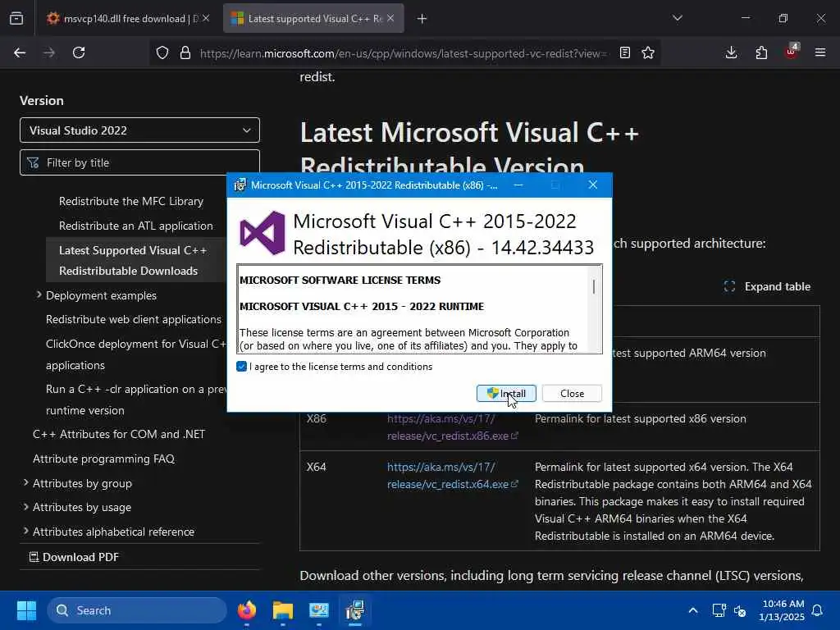Bookmark page with the star icon
This screenshot has width=840, height=630.
point(648,52)
